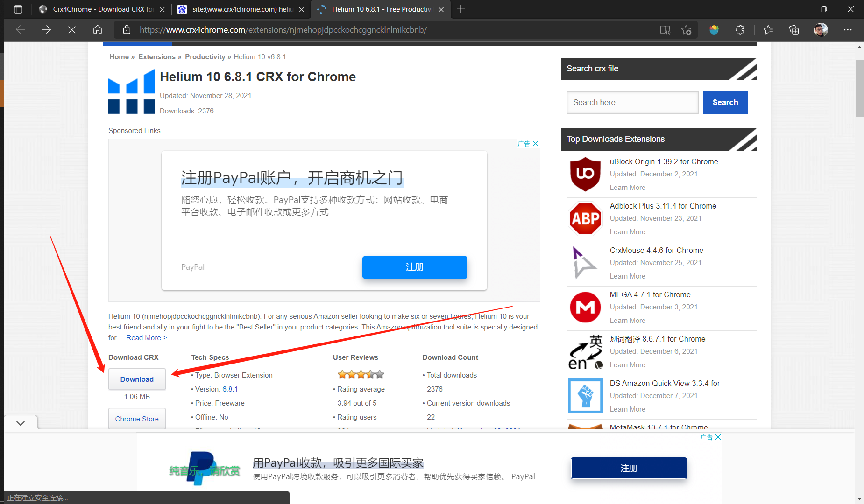Click the address bar URL

point(283,30)
